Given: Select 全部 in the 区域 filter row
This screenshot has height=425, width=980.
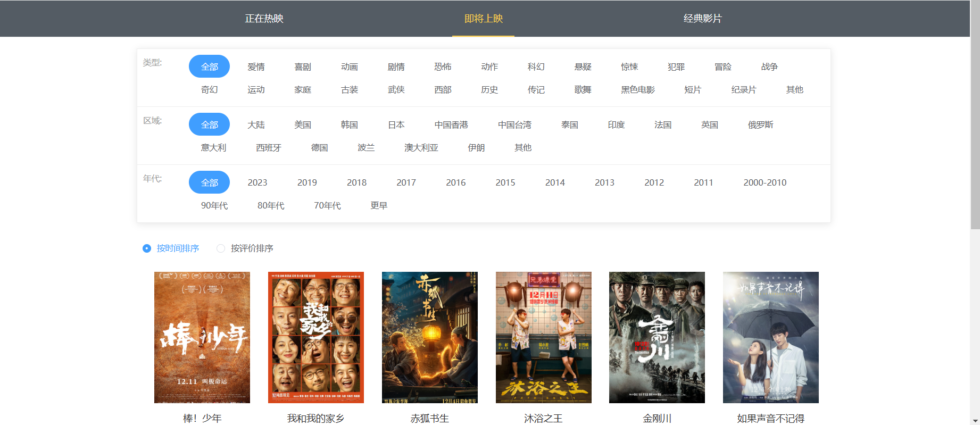Looking at the screenshot, I should point(209,124).
